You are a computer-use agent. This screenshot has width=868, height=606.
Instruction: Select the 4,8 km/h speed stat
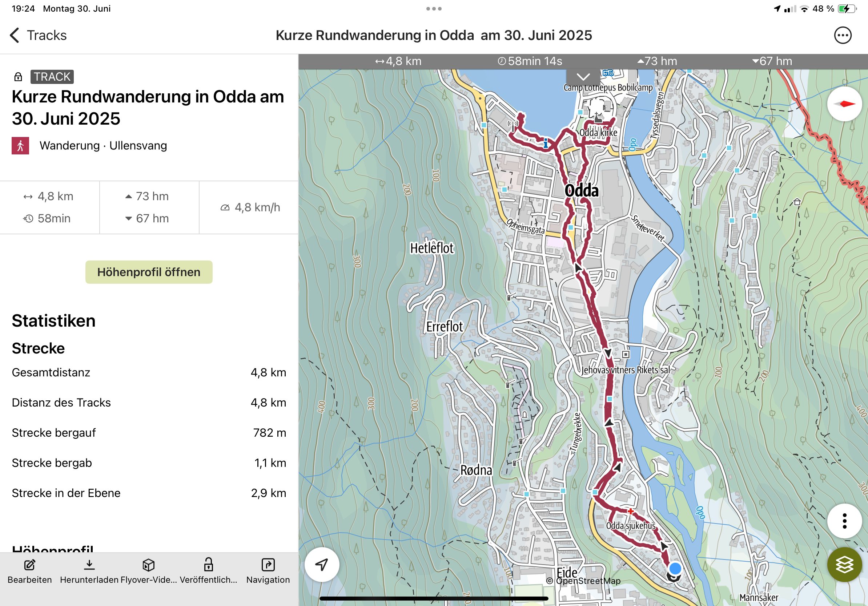[x=250, y=207]
